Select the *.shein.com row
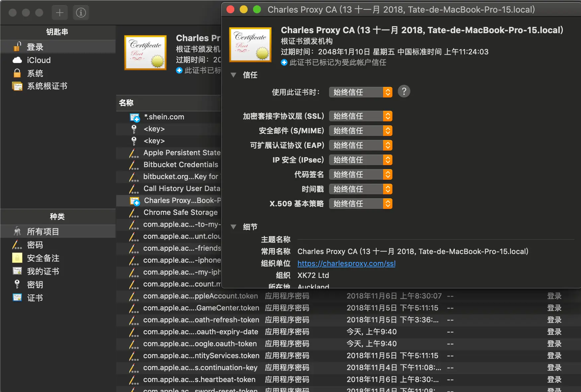 pyautogui.click(x=169, y=117)
